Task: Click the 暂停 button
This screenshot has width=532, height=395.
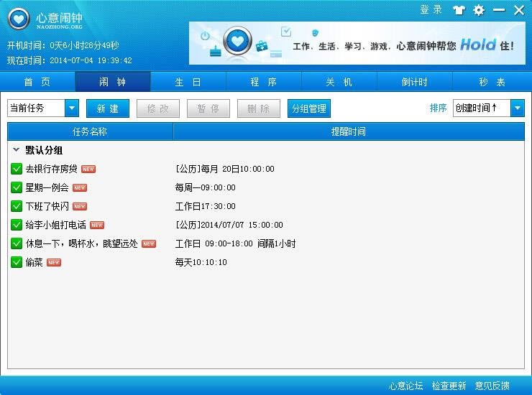Action: point(208,108)
